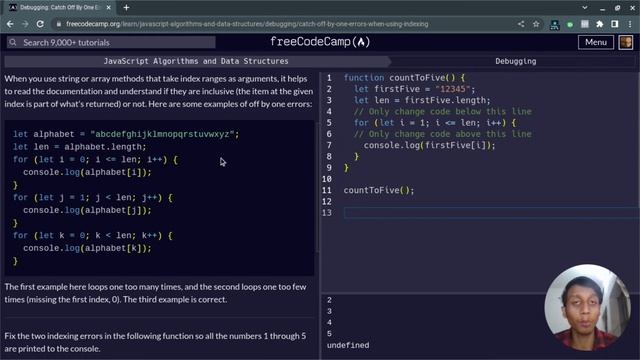This screenshot has width=640, height=360.
Task: Reload the freeCodeCamp page
Action: (x=40, y=24)
